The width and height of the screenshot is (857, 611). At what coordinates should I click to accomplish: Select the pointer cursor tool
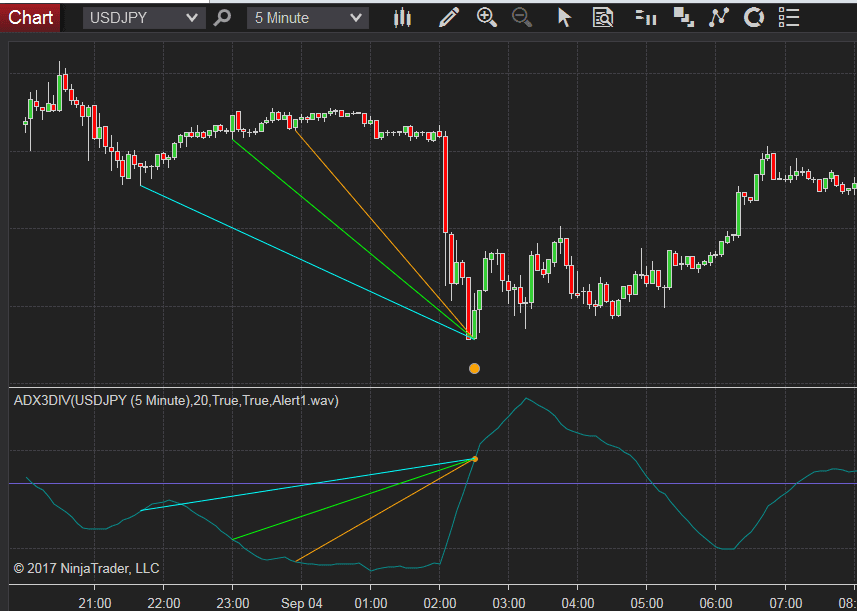coord(563,17)
